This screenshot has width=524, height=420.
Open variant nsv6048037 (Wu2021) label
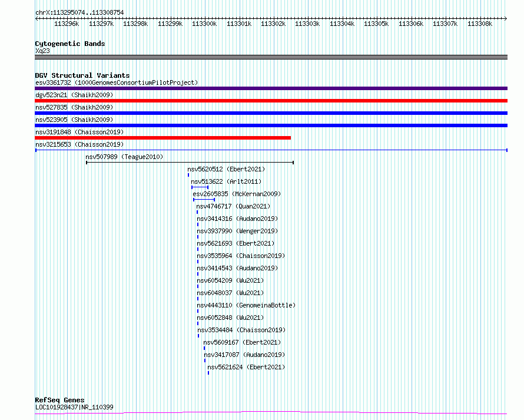point(230,293)
